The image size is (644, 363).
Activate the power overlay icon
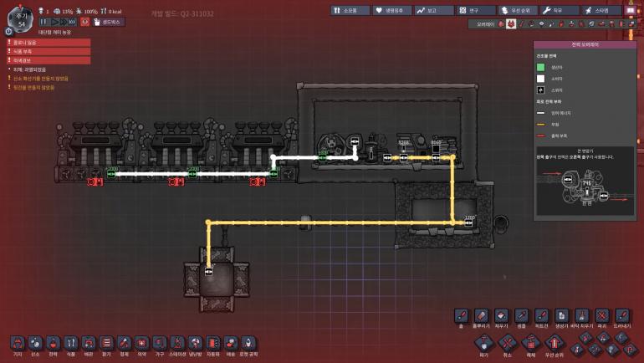coord(511,24)
